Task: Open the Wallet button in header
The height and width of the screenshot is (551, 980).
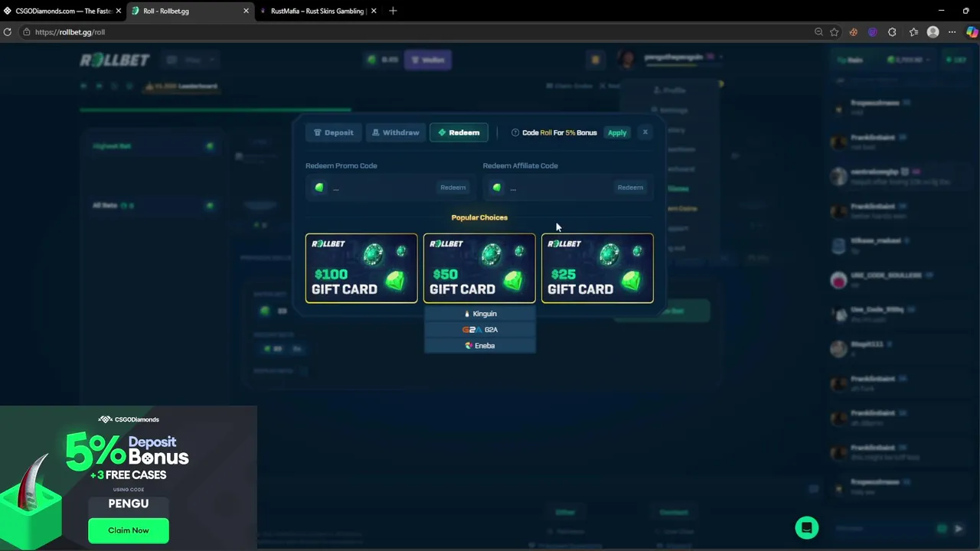Action: click(428, 60)
